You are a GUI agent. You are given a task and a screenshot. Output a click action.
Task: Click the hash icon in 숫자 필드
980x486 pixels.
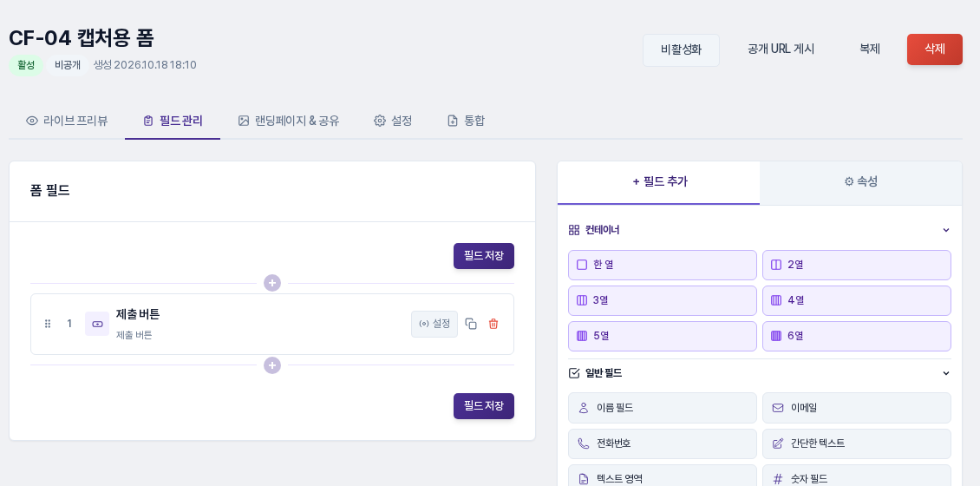click(x=778, y=479)
